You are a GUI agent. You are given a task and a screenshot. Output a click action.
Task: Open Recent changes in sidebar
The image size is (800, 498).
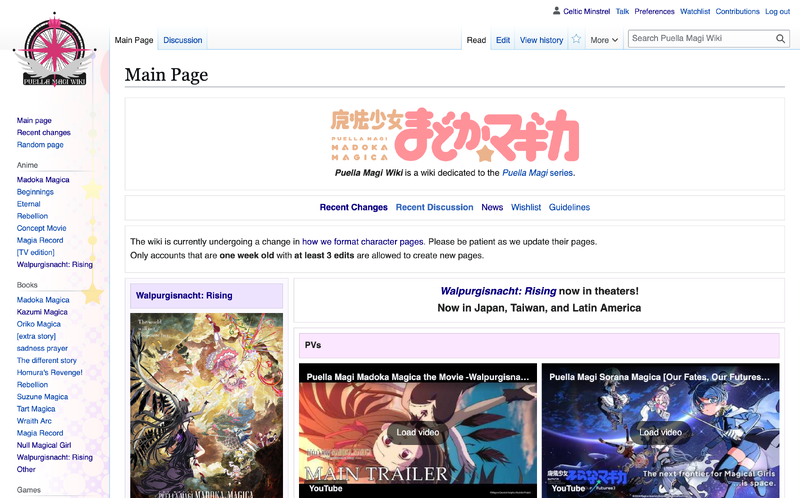tap(43, 133)
